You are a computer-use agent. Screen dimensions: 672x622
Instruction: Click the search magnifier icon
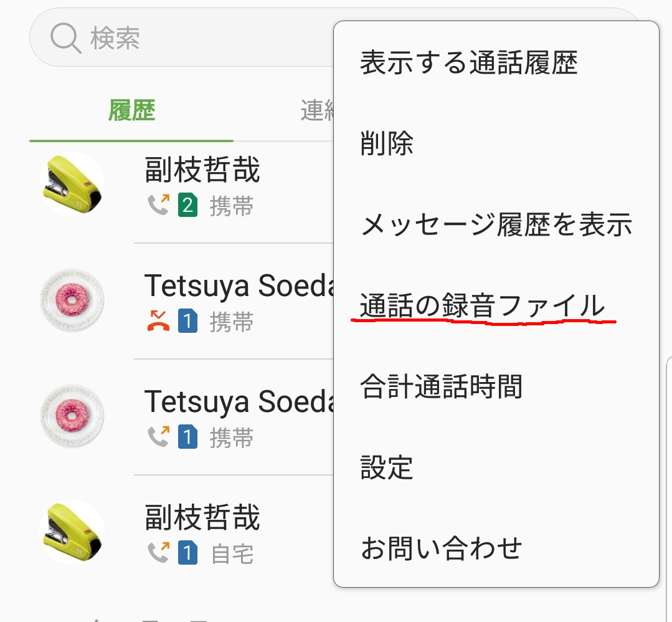coord(65,38)
